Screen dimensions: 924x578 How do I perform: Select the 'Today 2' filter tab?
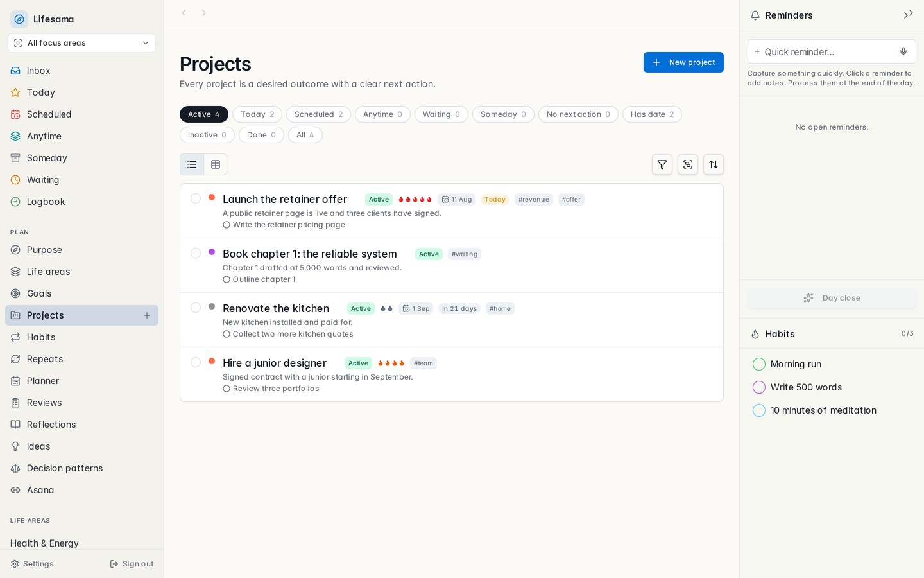point(257,114)
